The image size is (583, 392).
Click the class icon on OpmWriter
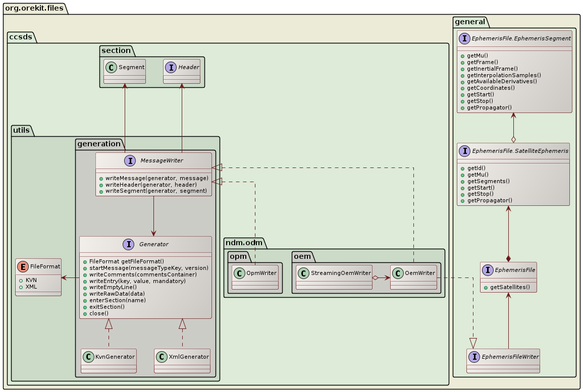click(240, 273)
